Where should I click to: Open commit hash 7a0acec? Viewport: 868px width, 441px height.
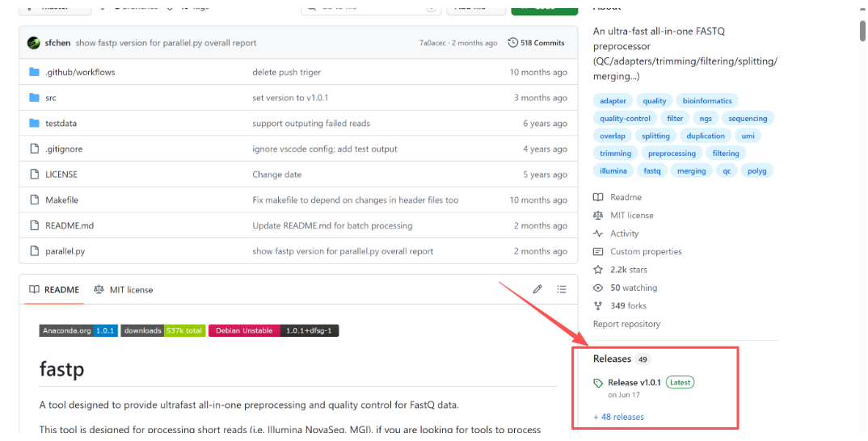point(432,43)
